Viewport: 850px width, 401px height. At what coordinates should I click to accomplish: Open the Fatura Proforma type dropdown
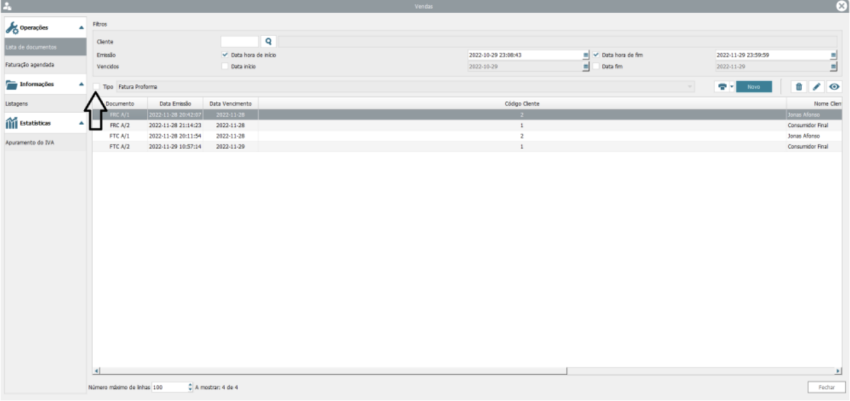tap(690, 87)
